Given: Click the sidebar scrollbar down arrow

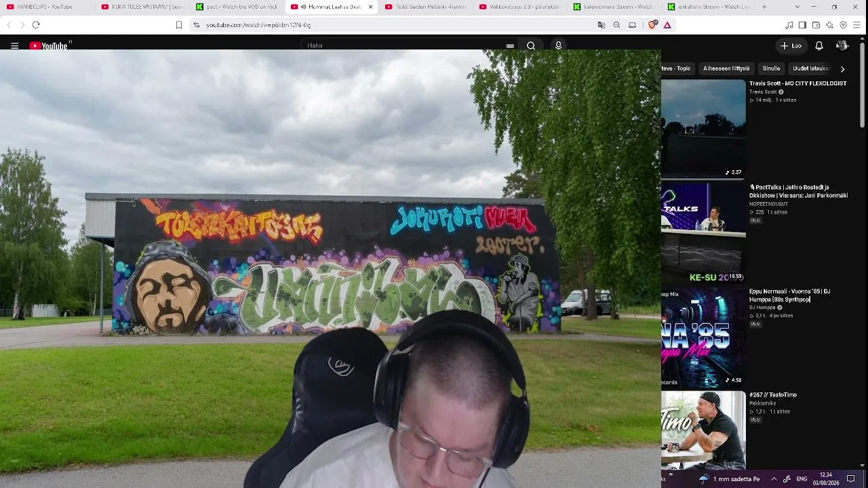Looking at the screenshot, I should pos(863,466).
